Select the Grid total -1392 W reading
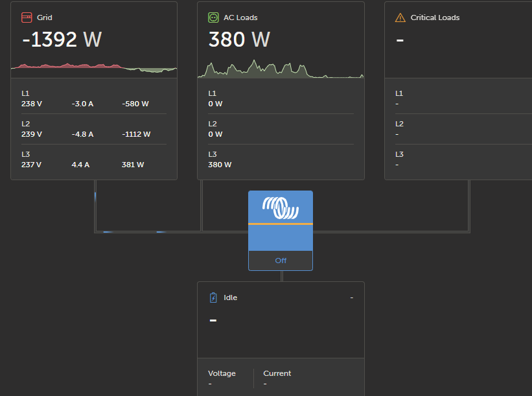The height and width of the screenshot is (396, 532). click(62, 40)
